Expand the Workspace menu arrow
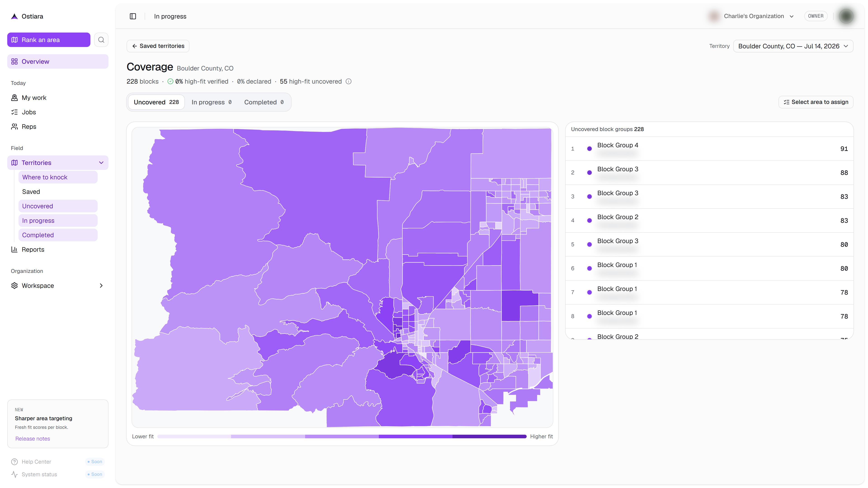Image resolution: width=868 pixels, height=488 pixels. pyautogui.click(x=101, y=286)
